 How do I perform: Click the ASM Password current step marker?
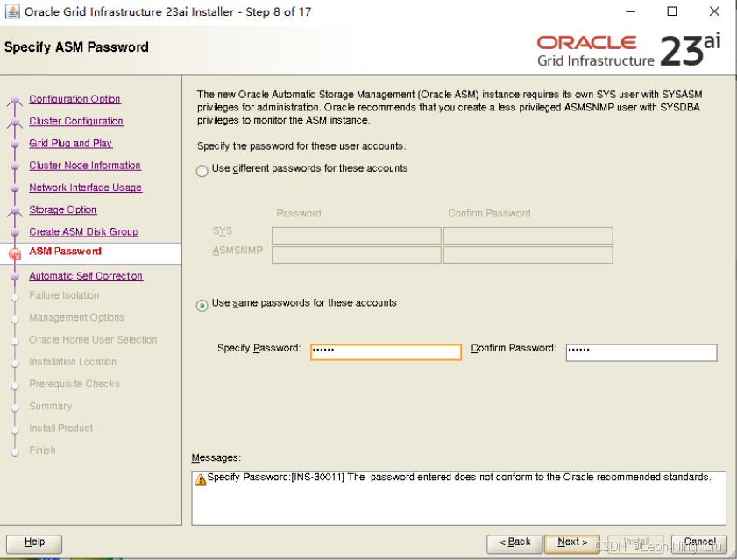(15, 254)
